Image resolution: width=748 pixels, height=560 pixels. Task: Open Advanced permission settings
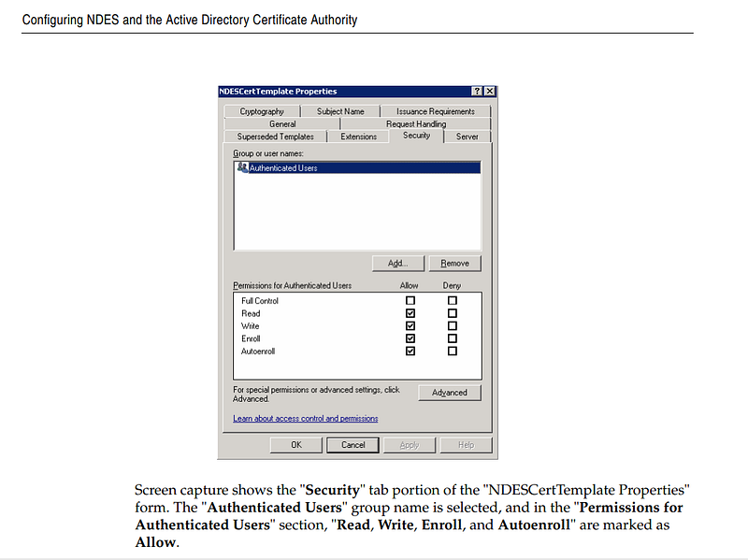(x=450, y=393)
